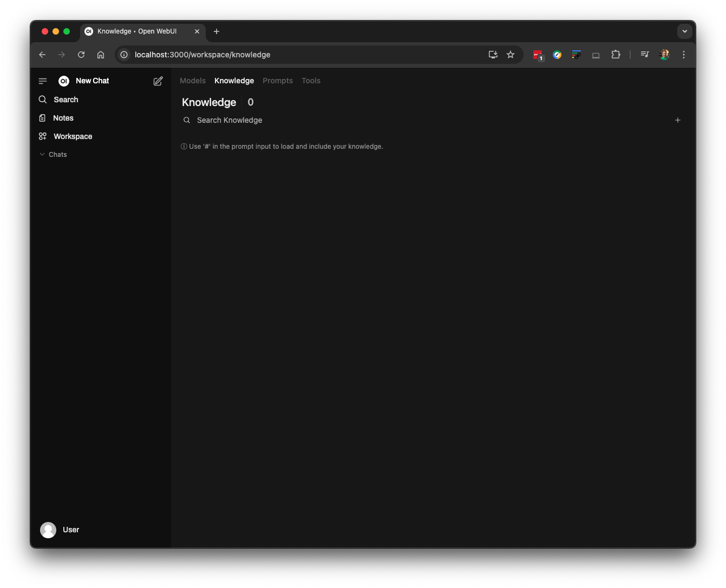Screen dimensions: 726x588
Task: Open Search in the sidebar
Action: pos(66,100)
